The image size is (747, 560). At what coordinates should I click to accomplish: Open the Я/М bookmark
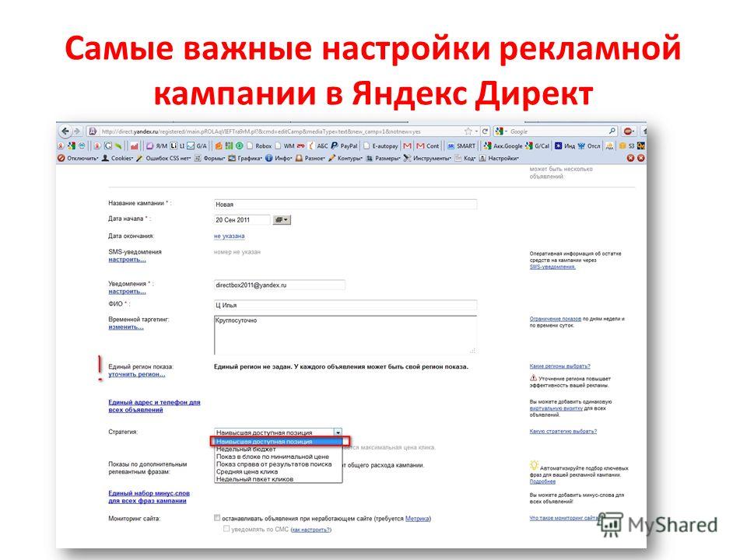click(x=157, y=145)
